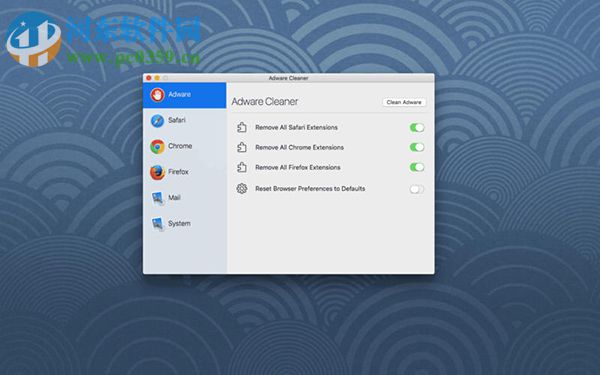Screen dimensions: 600x375
Task: Minimize the Adware Cleaner window
Action: [157, 78]
